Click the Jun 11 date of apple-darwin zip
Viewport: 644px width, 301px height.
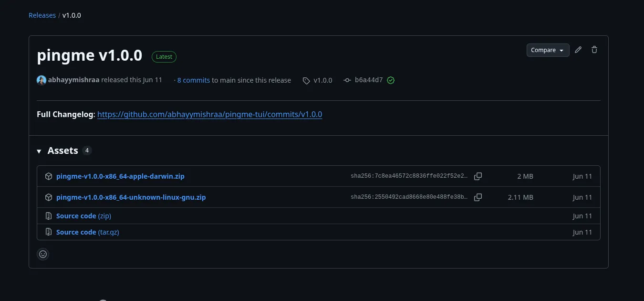coord(582,176)
